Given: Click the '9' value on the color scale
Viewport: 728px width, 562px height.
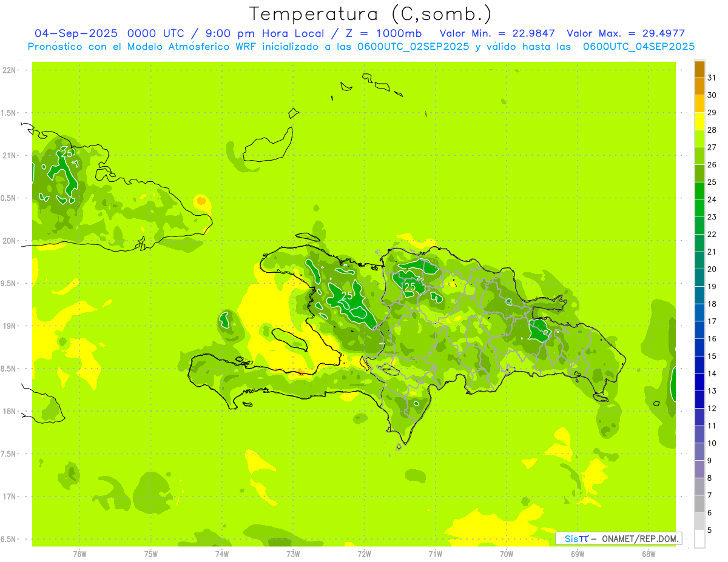Looking at the screenshot, I should (x=710, y=461).
